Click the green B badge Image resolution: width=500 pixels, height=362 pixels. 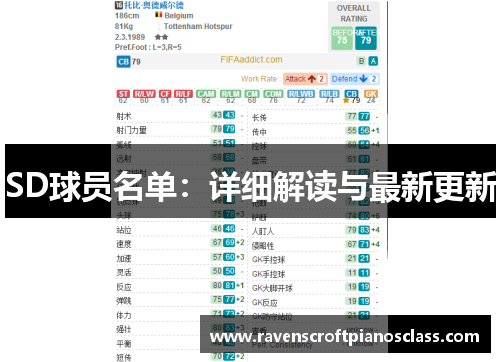(361, 61)
